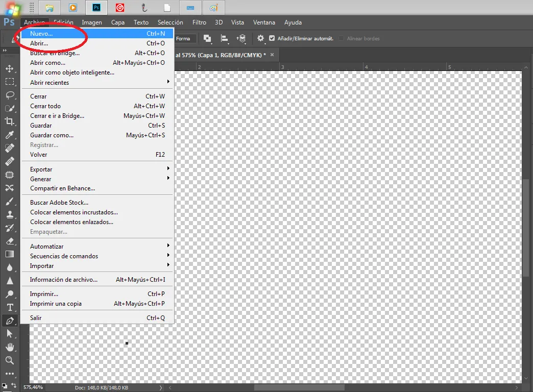Select the Clone Stamp tool
Viewport: 533px width, 392px height.
10,214
